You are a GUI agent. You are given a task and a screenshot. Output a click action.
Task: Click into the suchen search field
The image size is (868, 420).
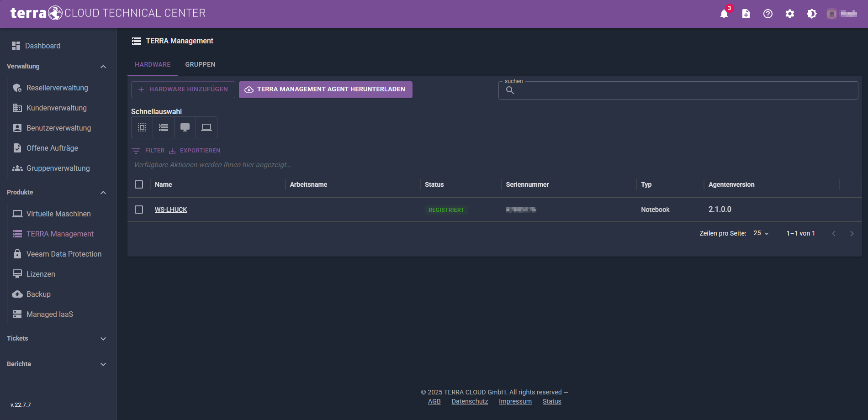[678, 90]
